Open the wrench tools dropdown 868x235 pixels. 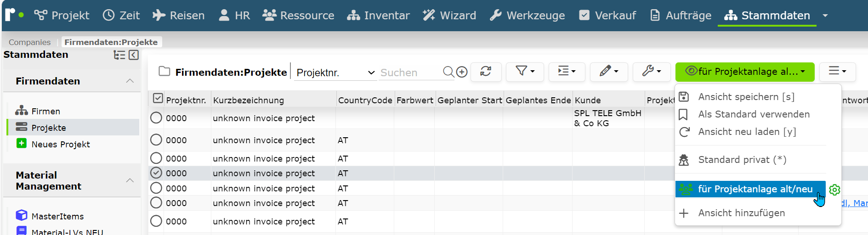pyautogui.click(x=652, y=72)
